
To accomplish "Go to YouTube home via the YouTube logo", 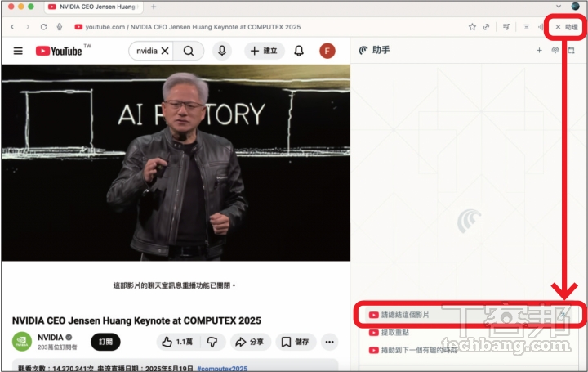I will coord(60,51).
